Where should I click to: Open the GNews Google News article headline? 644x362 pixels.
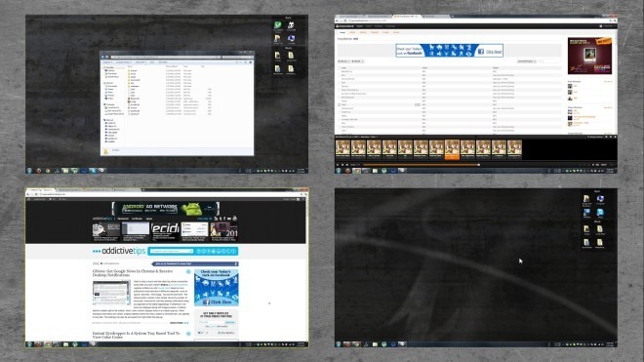pos(133,273)
